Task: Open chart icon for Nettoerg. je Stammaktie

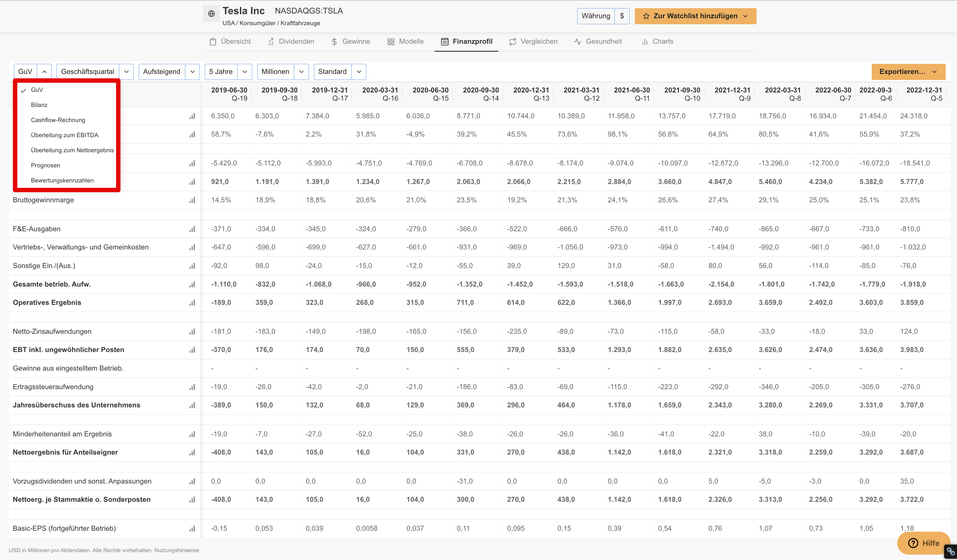Action: tap(192, 499)
